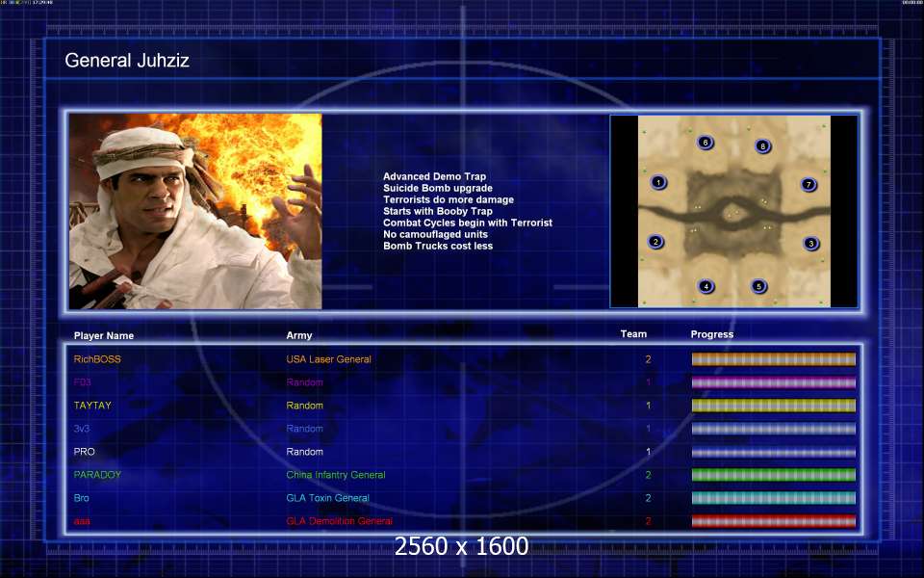This screenshot has height=578, width=924.
Task: Select start position 3 on the map
Action: pyautogui.click(x=810, y=243)
